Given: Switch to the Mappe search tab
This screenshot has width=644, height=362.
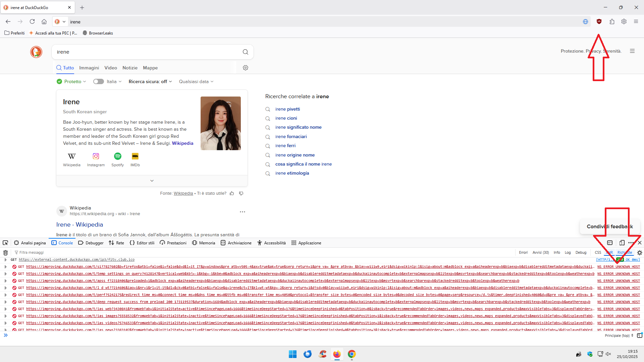Looking at the screenshot, I should pyautogui.click(x=150, y=68).
